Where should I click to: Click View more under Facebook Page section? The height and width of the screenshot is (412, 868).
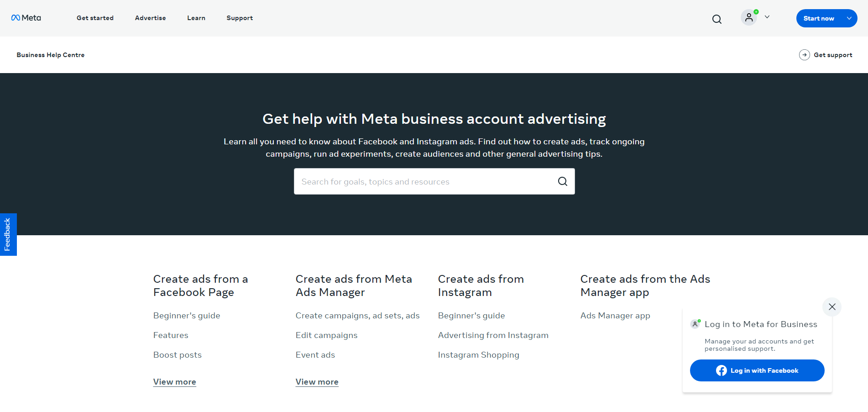click(174, 382)
